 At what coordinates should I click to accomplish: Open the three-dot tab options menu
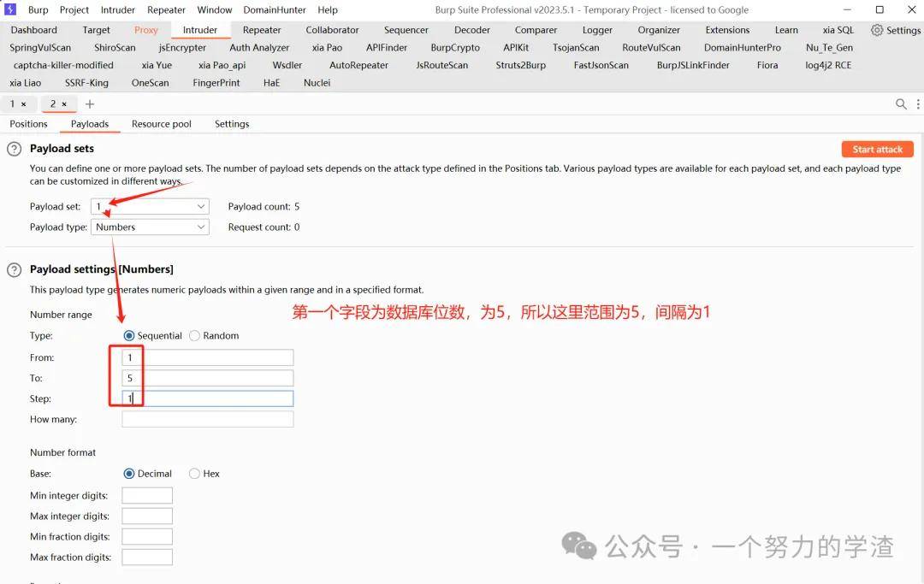pos(918,104)
